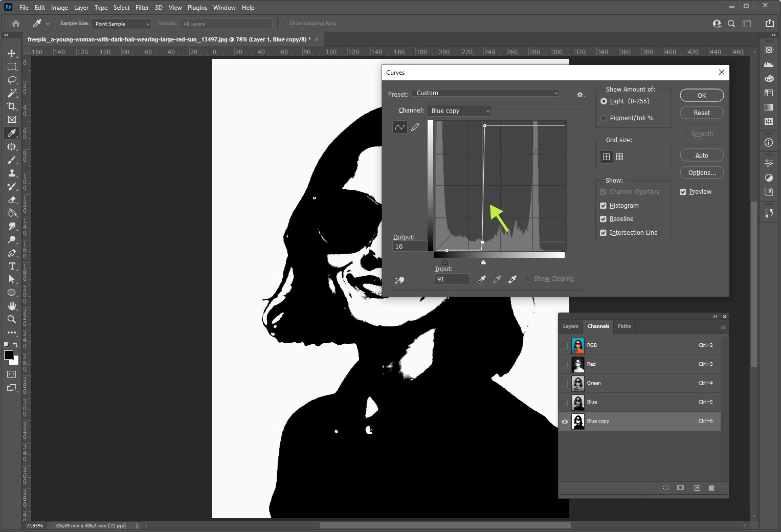Toggle the Preview checkbox
This screenshot has height=532, width=781.
[x=683, y=192]
